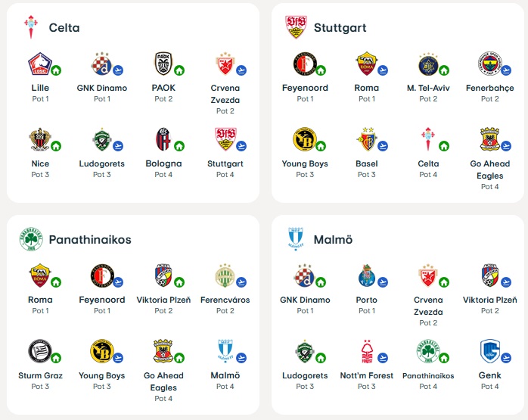
Task: Click Young Boys crest in Stuttgart card
Action: (x=303, y=139)
